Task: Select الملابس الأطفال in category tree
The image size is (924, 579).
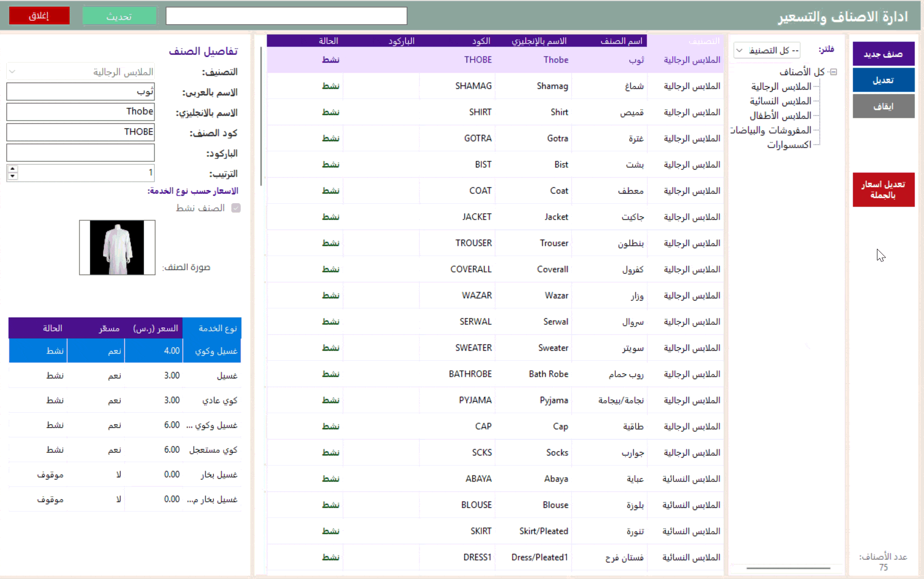Action: pos(780,115)
